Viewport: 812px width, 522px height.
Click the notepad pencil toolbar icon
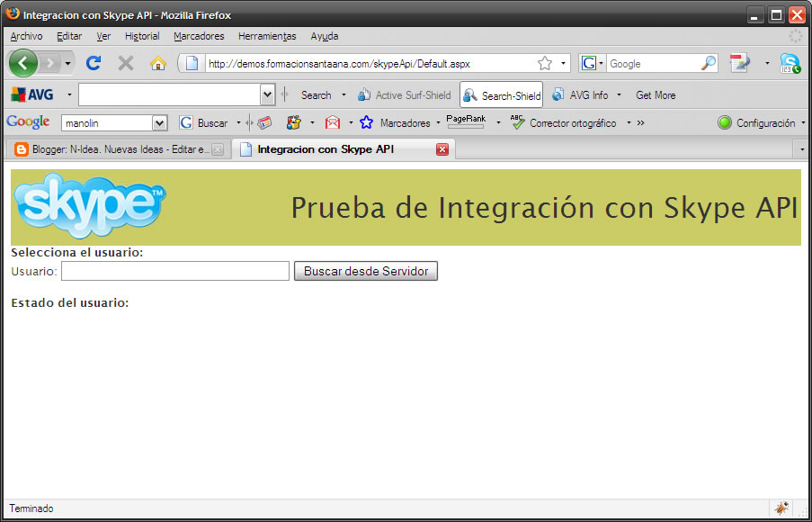click(739, 63)
